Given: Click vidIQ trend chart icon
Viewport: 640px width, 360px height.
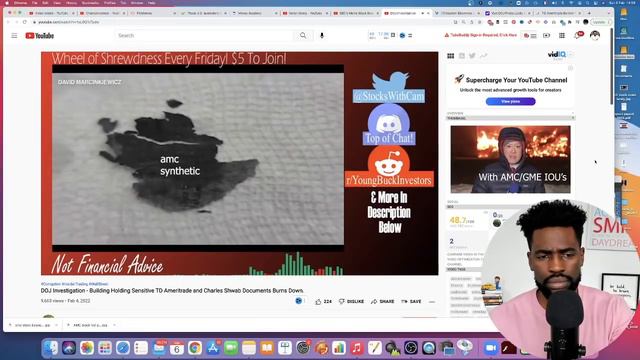Looking at the screenshot, I should coord(483,56).
